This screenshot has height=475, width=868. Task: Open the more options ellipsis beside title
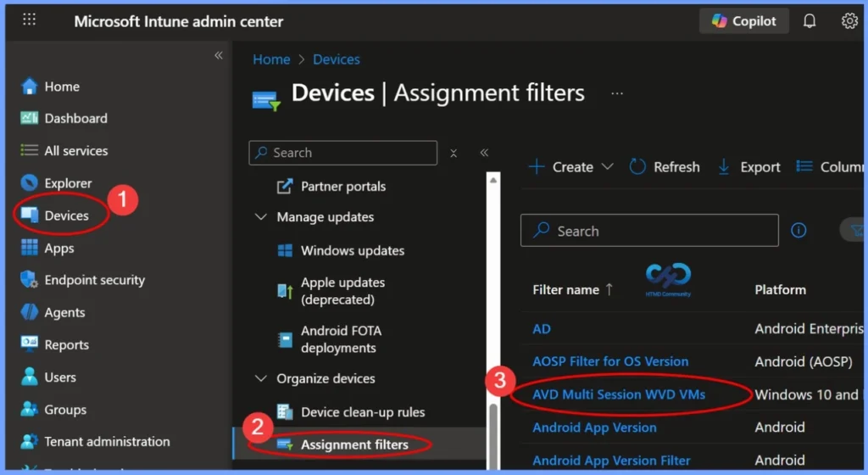point(617,93)
